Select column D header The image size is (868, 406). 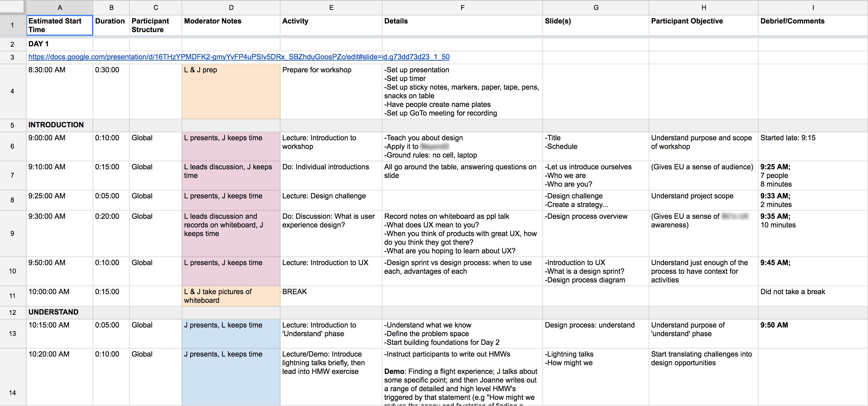point(231,7)
